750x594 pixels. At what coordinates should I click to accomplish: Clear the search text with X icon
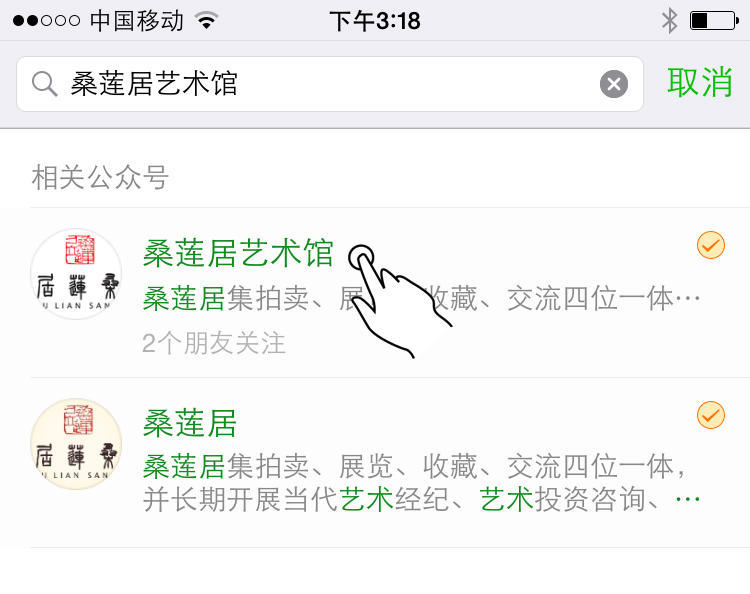coord(614,84)
